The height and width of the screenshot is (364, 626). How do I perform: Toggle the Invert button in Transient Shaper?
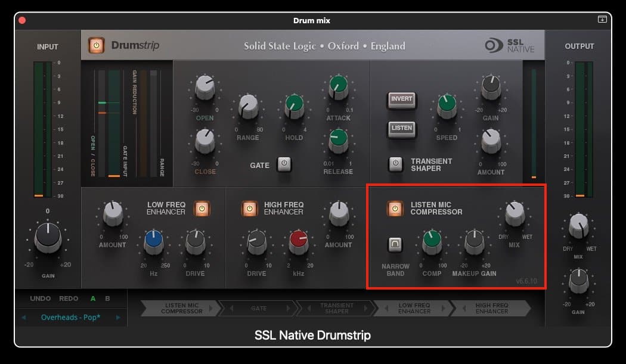(x=402, y=99)
